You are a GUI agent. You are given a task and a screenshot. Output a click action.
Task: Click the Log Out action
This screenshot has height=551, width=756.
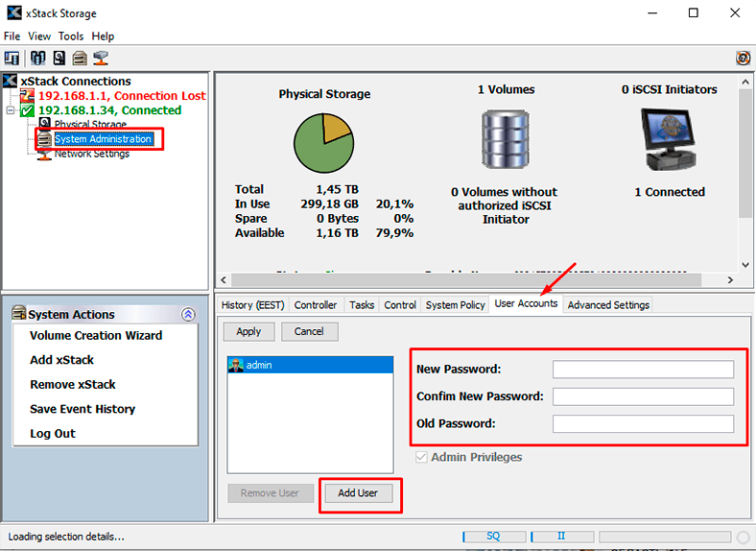pyautogui.click(x=53, y=434)
